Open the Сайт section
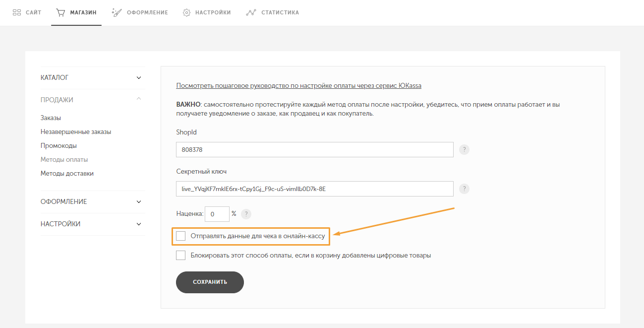The width and height of the screenshot is (644, 328). point(27,12)
